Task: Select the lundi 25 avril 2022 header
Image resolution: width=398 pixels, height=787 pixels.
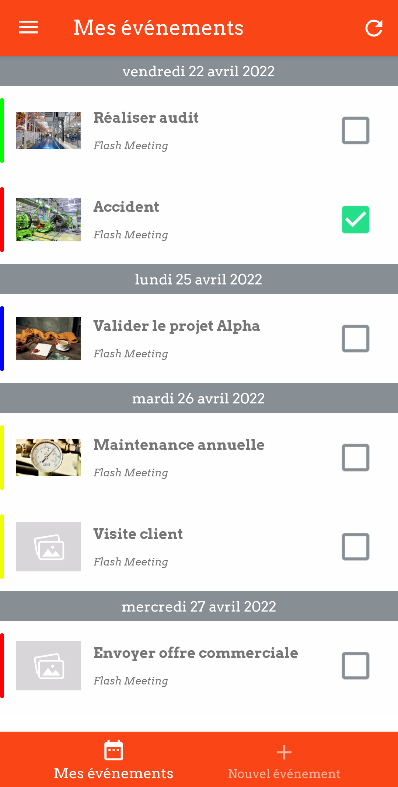Action: point(199,279)
